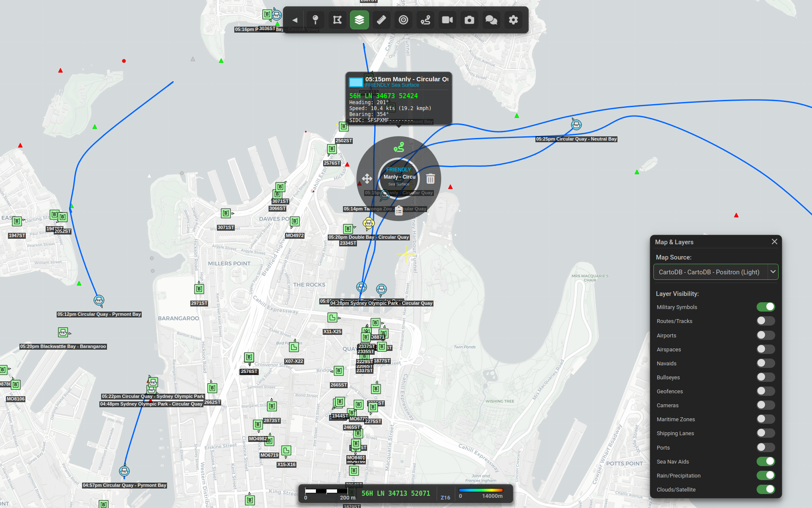Select the polygon drawing tool
This screenshot has width=812, height=508.
point(337,20)
